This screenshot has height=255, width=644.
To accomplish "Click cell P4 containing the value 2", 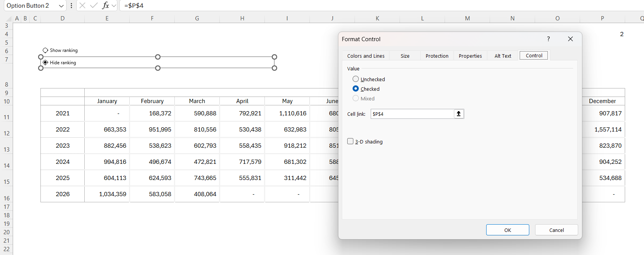I will point(602,34).
